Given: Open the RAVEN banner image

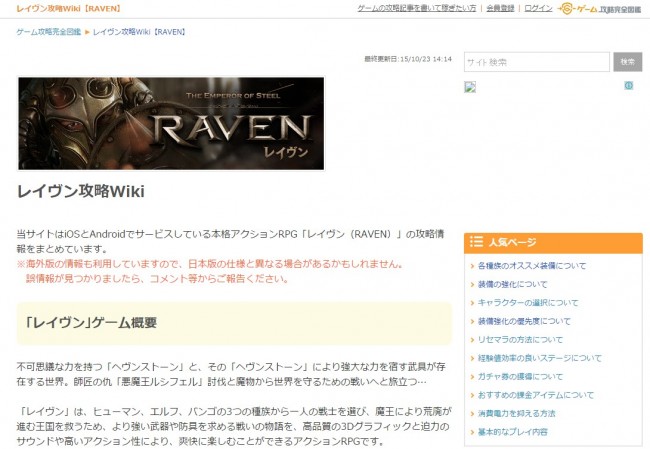Looking at the screenshot, I should [171, 123].
